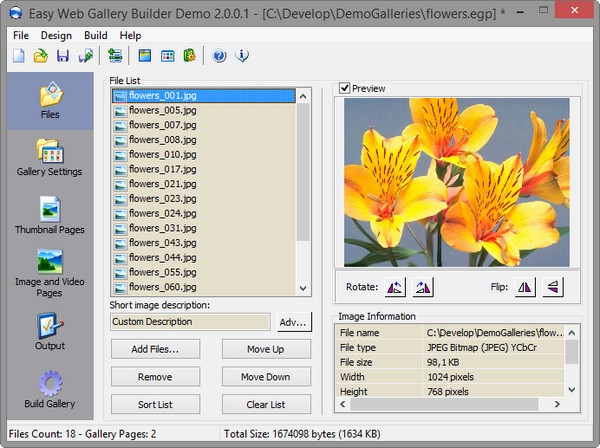
Task: Flip the image horizontally
Action: click(x=525, y=288)
